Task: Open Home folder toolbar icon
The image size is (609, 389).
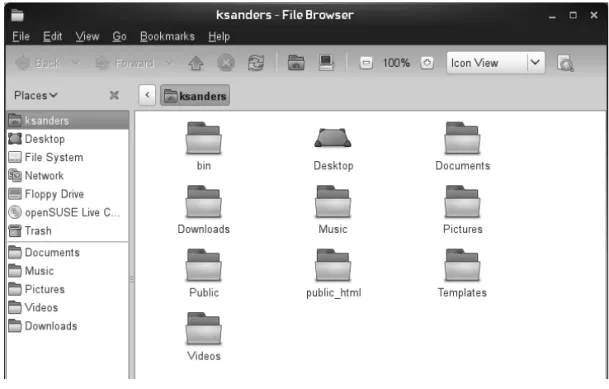Action: pos(296,63)
